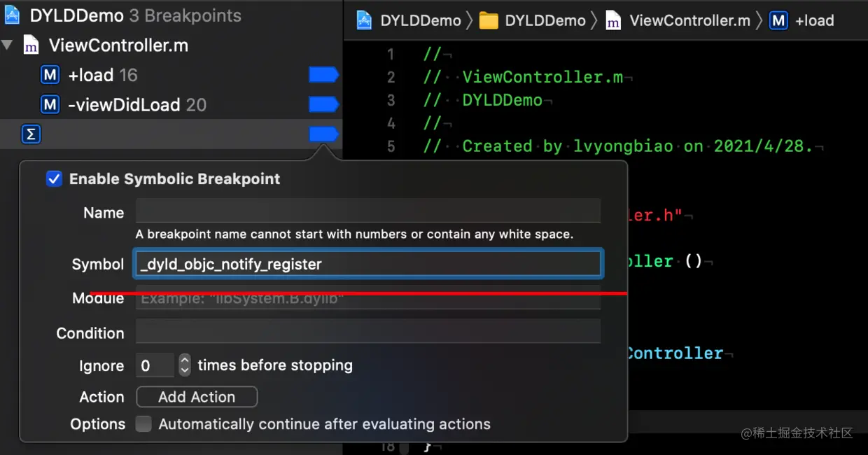Open DYLDDemo project in jump bar

pos(421,20)
